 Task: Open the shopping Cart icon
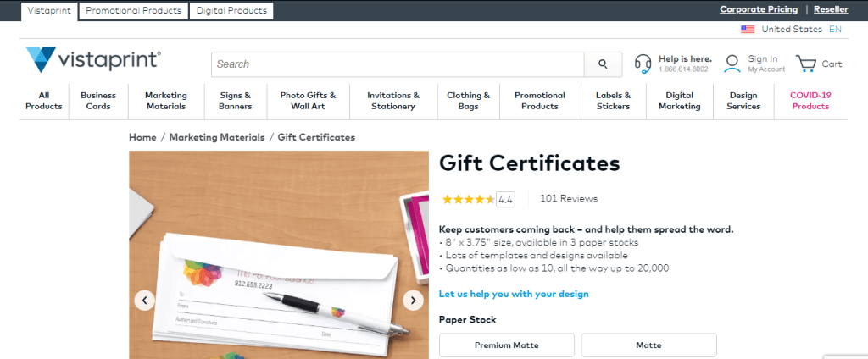click(x=806, y=64)
